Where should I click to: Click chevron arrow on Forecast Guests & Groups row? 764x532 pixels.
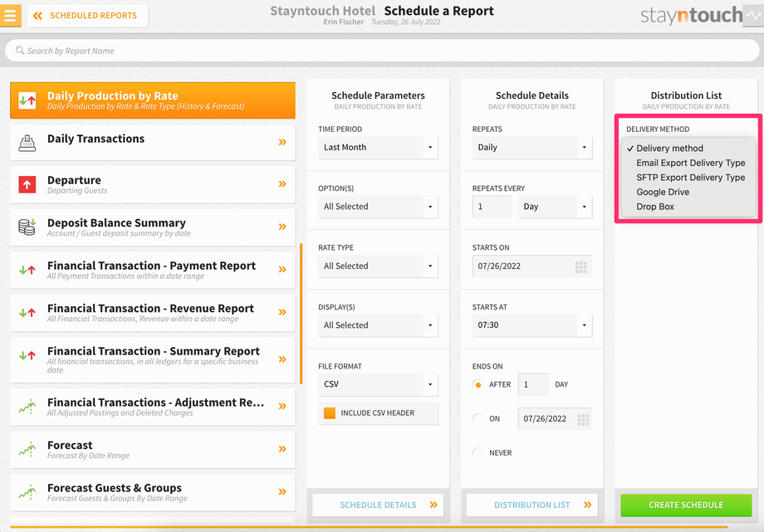tap(282, 491)
